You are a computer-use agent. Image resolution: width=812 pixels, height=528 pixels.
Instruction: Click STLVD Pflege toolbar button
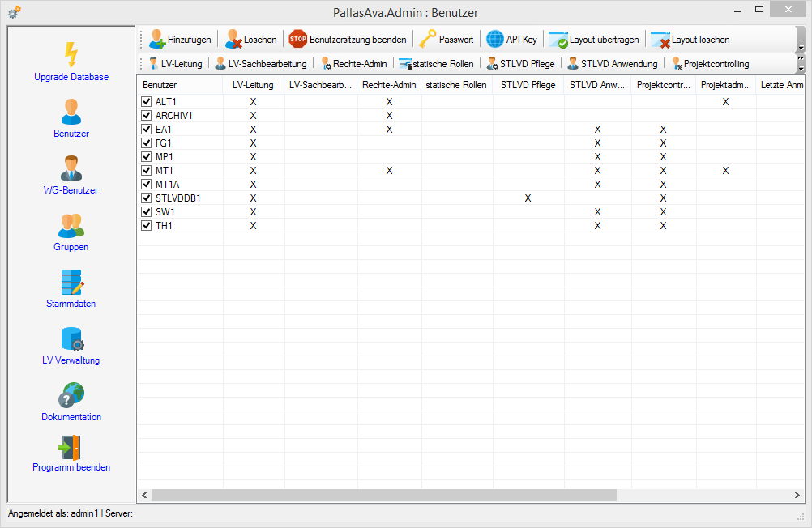520,64
